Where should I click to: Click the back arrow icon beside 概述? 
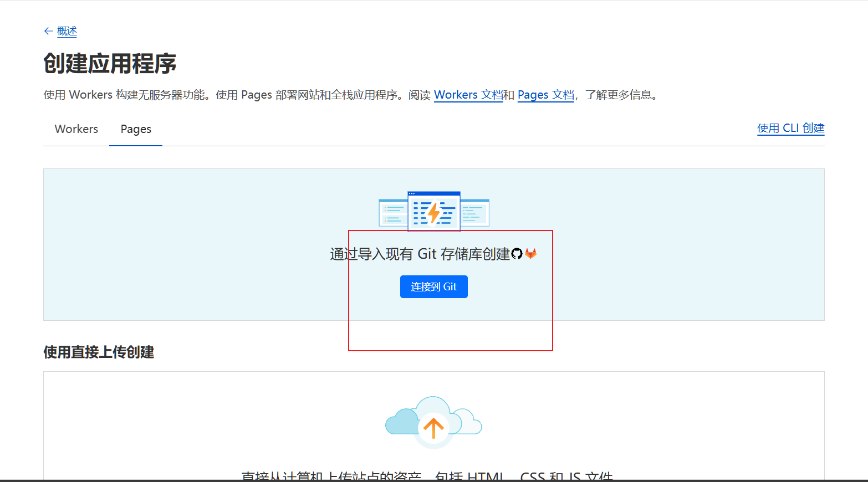(x=48, y=31)
